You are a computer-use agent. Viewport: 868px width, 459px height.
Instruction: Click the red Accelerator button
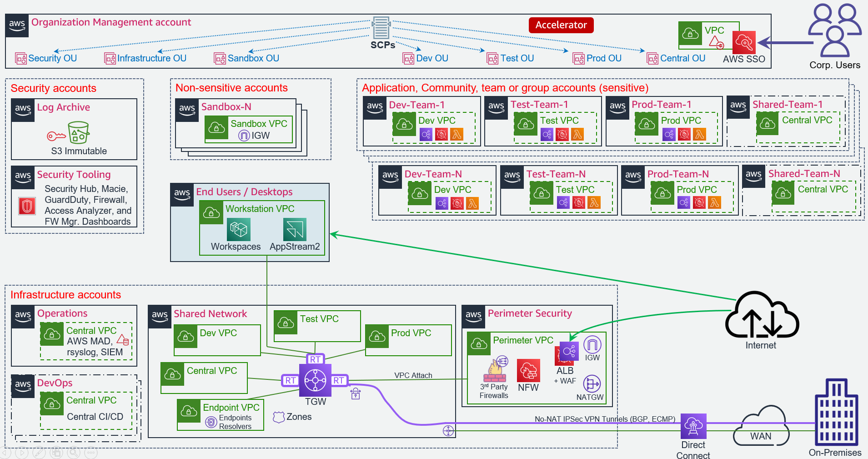click(x=561, y=25)
